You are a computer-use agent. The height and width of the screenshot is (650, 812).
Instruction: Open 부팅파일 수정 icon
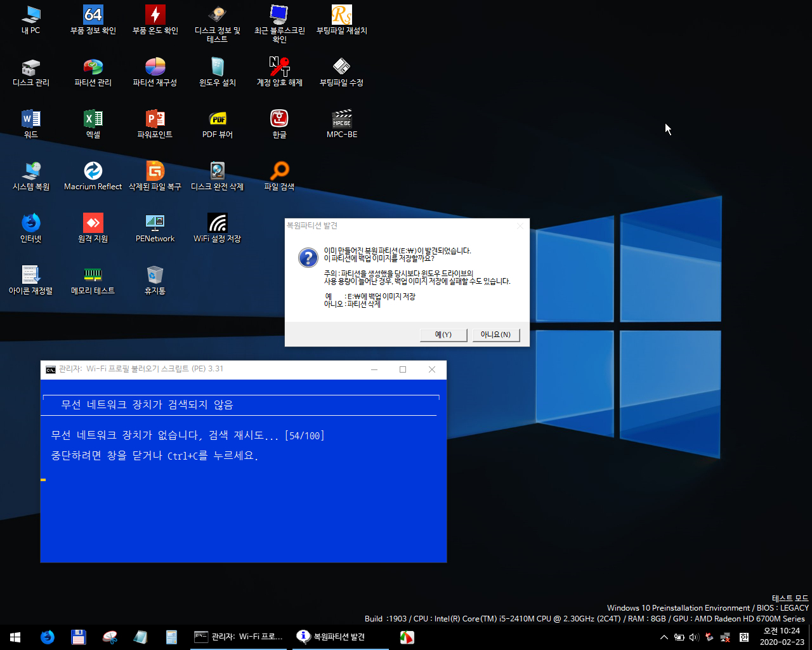[x=342, y=72]
